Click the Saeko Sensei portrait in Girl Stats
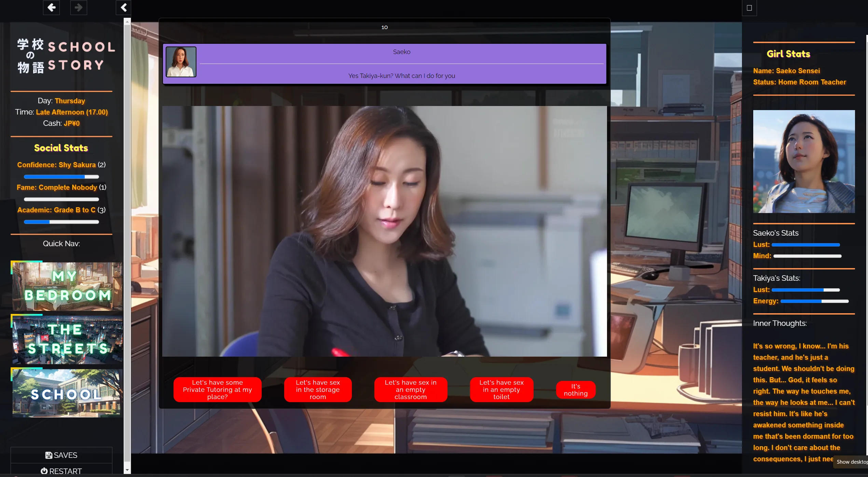The width and height of the screenshot is (868, 477). click(x=804, y=161)
